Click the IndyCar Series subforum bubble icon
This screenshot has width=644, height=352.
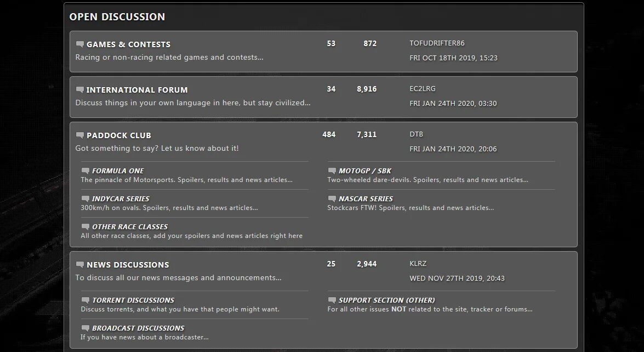point(86,199)
